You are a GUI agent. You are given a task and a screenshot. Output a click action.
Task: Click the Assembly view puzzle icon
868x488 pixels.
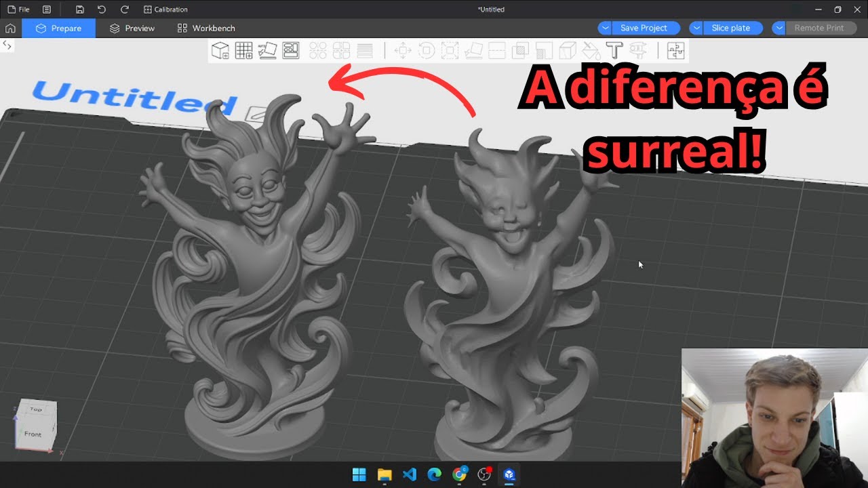click(x=675, y=51)
